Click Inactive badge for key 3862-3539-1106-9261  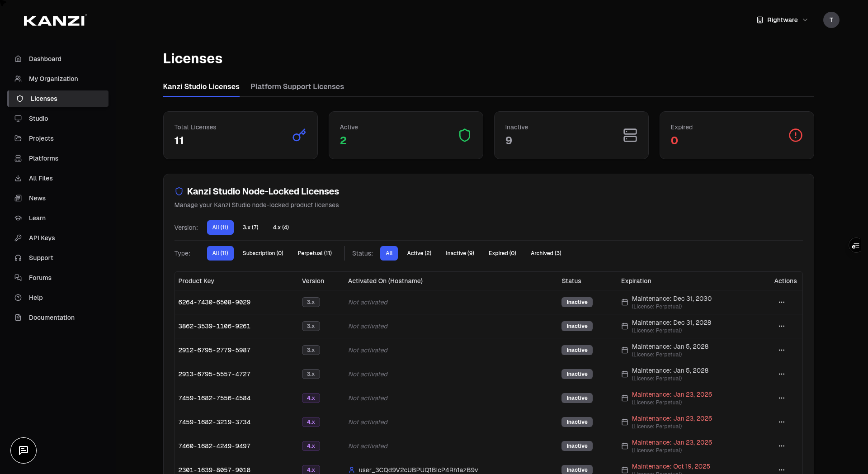pyautogui.click(x=577, y=326)
